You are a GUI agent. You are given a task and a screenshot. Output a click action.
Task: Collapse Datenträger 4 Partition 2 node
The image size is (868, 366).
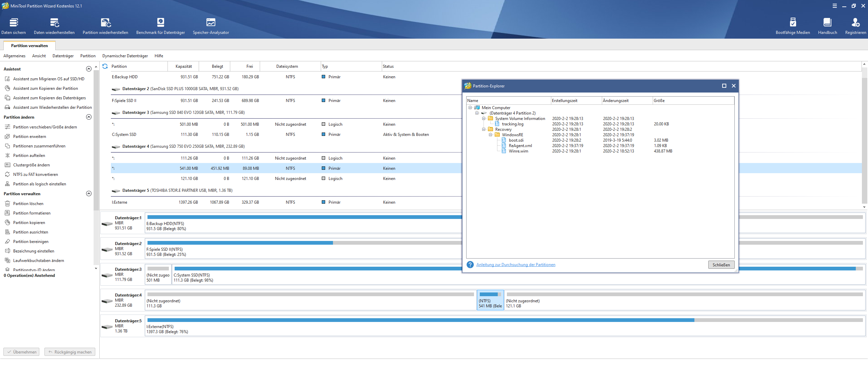click(x=477, y=113)
